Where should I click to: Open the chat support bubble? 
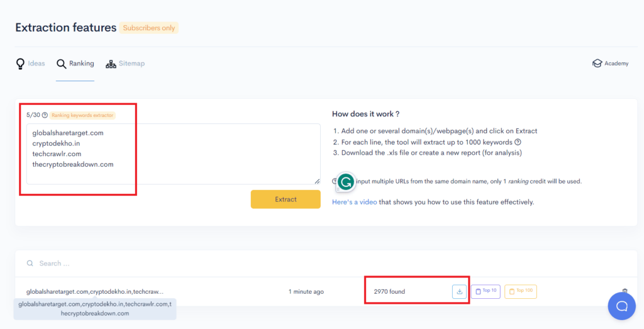pyautogui.click(x=621, y=306)
